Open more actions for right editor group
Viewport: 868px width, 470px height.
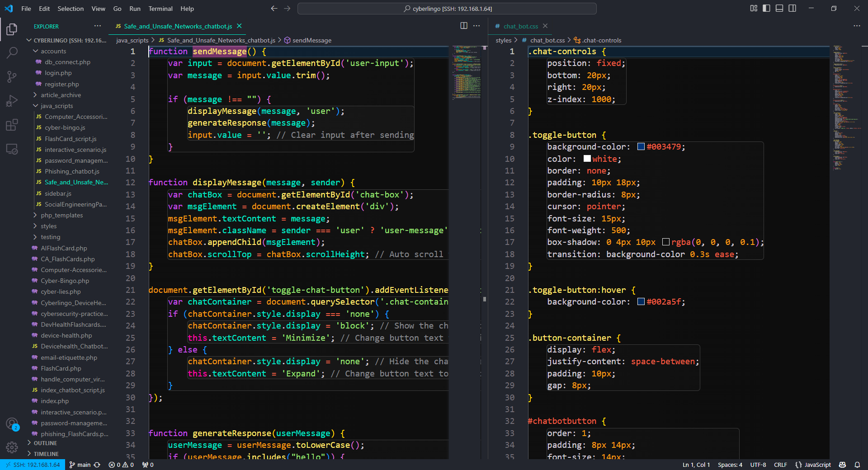tap(857, 26)
